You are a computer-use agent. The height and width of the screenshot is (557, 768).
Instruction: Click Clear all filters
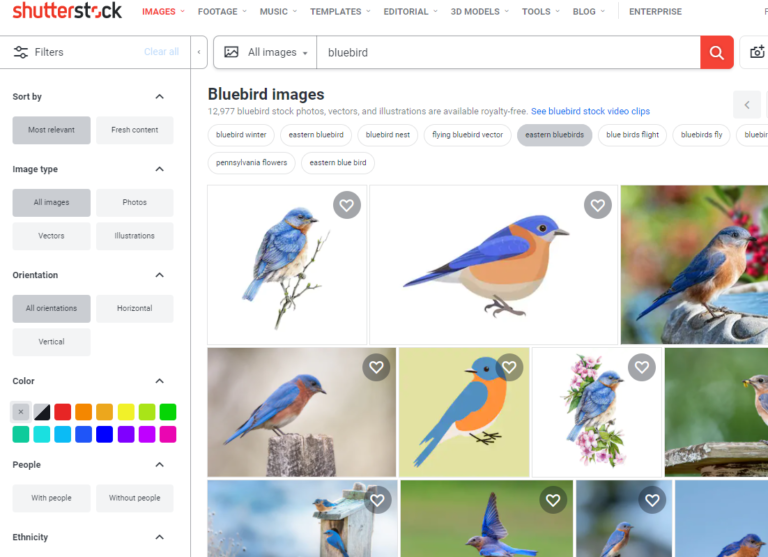161,51
